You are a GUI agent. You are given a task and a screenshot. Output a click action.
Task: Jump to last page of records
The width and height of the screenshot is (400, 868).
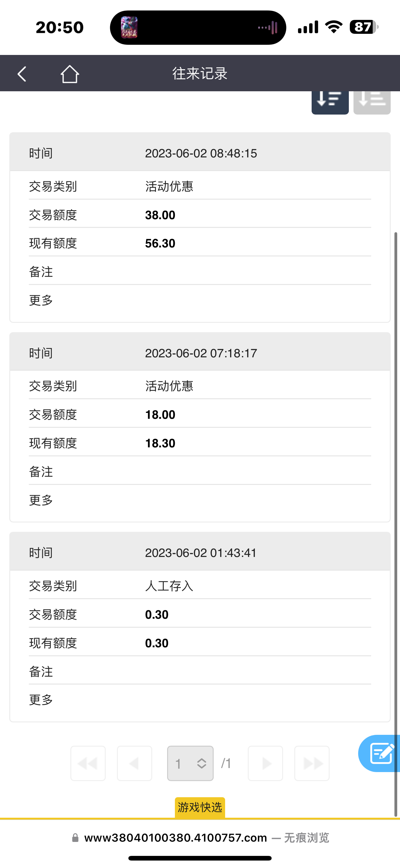tap(312, 763)
